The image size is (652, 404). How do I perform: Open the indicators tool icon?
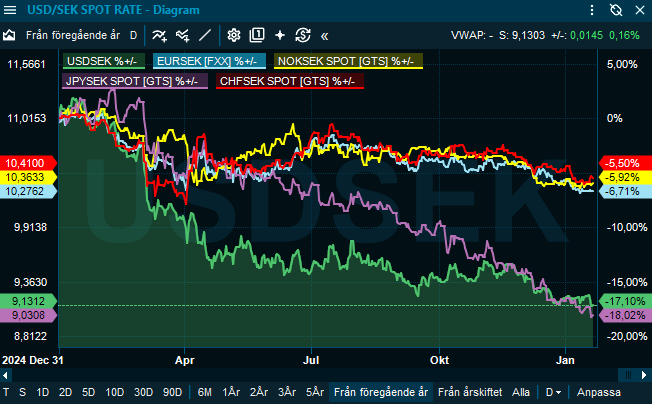pos(159,35)
